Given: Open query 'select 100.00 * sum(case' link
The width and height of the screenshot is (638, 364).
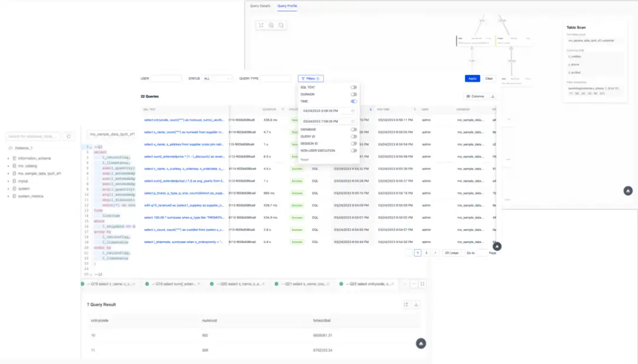Looking at the screenshot, I should [184, 217].
